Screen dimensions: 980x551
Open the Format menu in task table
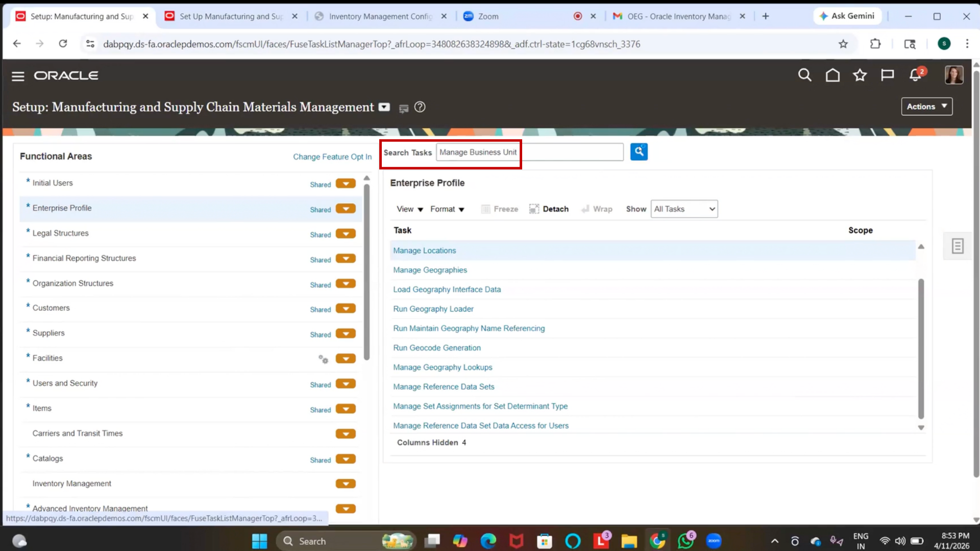pyautogui.click(x=447, y=209)
